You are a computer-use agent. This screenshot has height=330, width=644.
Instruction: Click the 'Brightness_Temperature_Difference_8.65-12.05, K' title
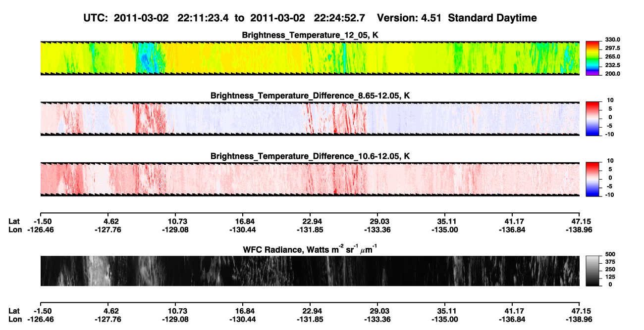pos(310,95)
